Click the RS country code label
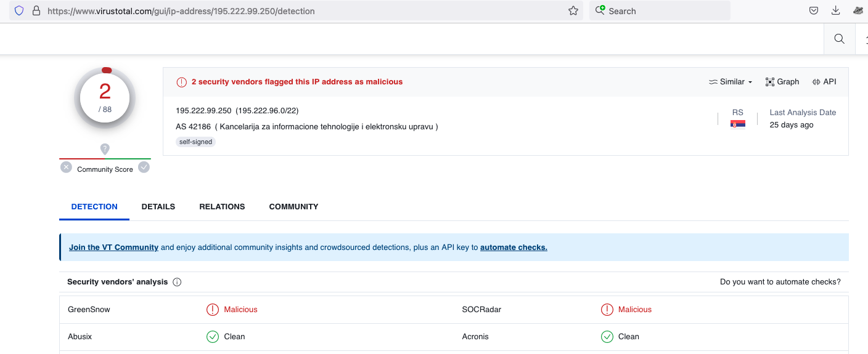 [x=738, y=113]
